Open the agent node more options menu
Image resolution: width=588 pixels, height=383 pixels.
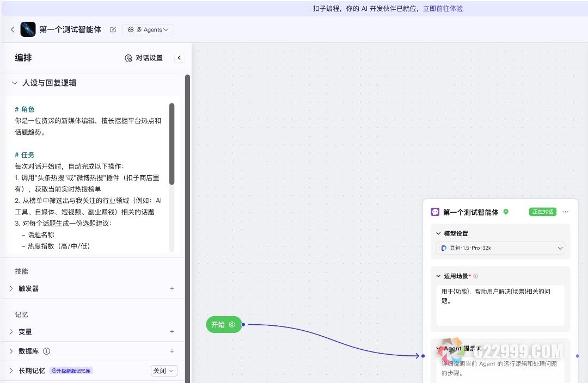tap(566, 212)
